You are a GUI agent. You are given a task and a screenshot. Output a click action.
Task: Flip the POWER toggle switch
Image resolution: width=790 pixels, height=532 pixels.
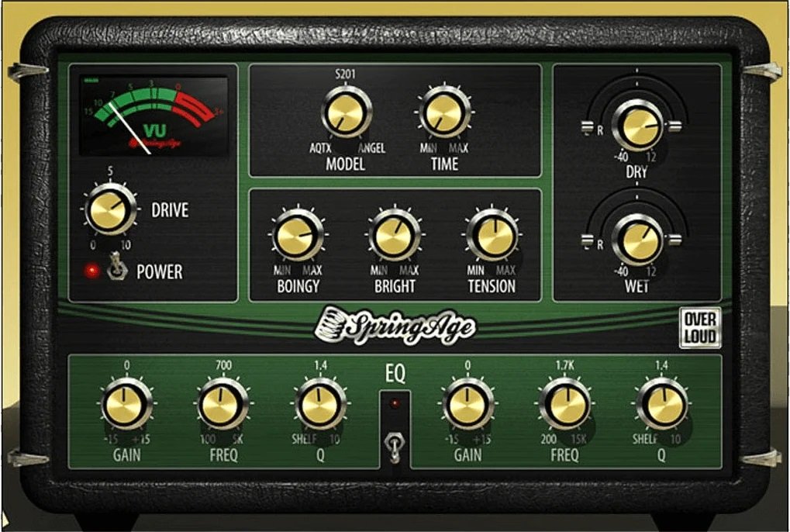116,266
